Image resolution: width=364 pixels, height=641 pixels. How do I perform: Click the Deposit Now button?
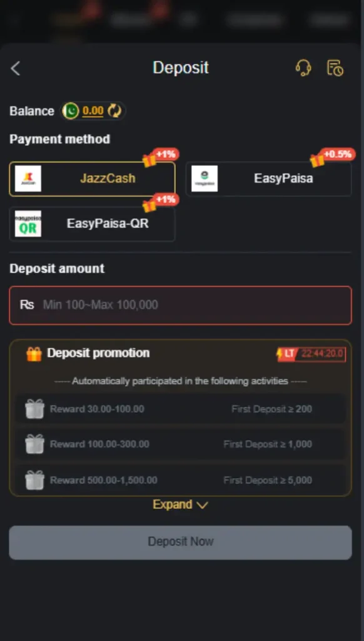click(x=180, y=542)
